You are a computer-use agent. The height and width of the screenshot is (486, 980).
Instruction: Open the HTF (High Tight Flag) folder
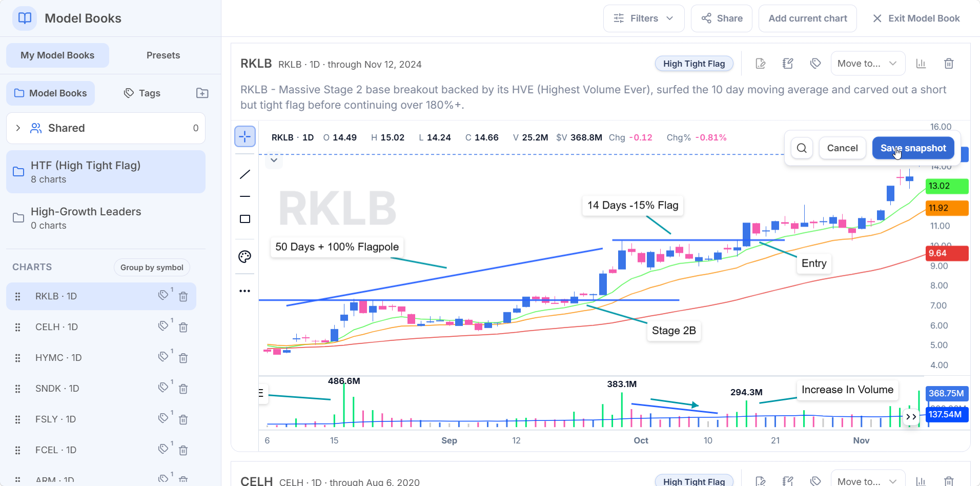[106, 172]
